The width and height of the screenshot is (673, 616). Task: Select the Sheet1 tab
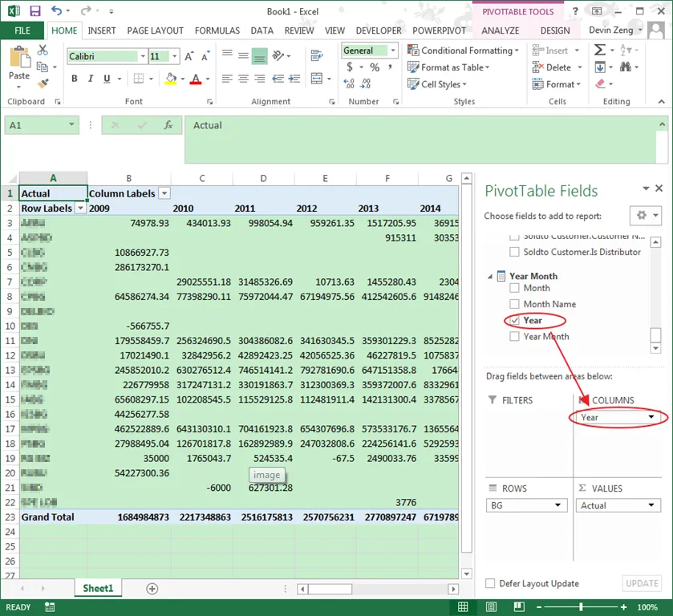coord(98,588)
